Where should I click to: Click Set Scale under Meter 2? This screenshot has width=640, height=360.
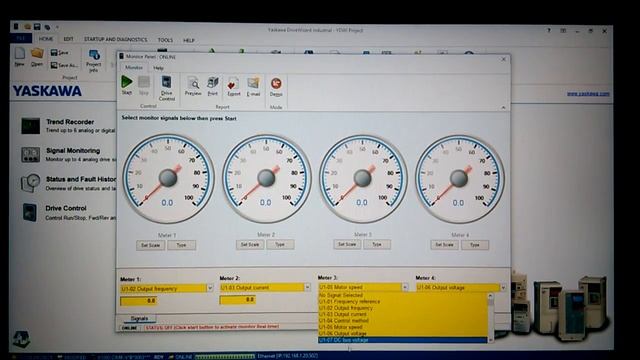click(x=250, y=245)
